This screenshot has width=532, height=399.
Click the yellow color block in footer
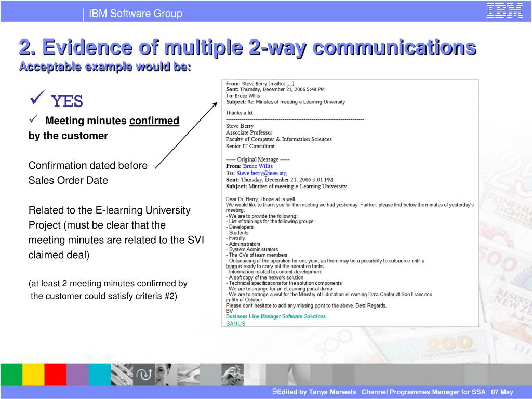[x=33, y=374]
